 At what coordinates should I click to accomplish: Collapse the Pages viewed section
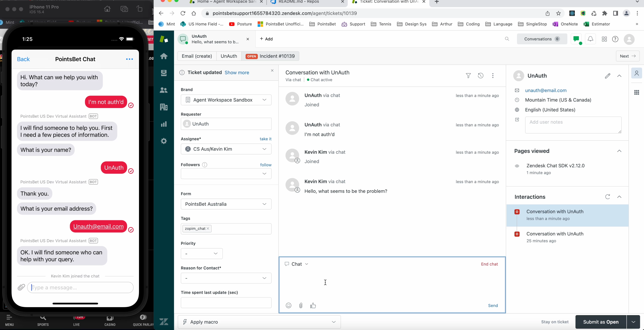coord(619,151)
